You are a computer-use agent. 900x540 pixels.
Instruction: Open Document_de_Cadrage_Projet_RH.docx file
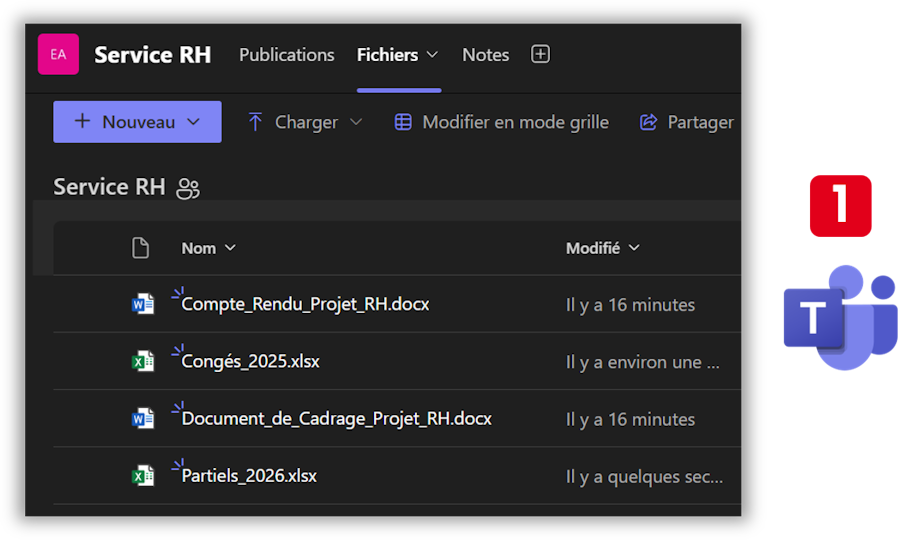[x=336, y=419]
